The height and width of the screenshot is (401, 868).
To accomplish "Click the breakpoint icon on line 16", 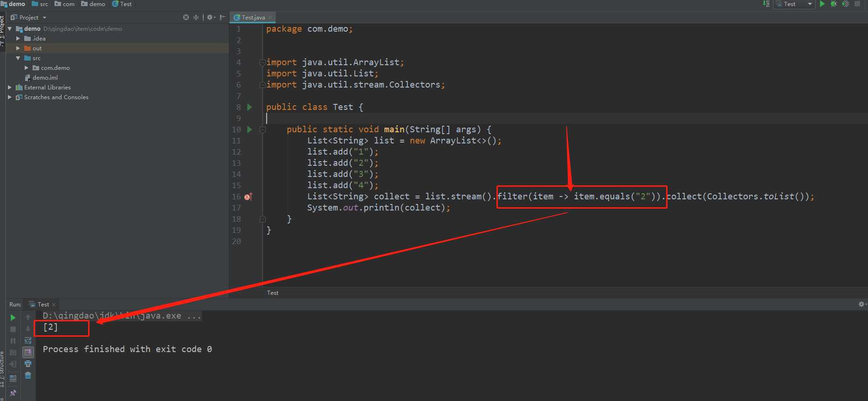I will click(248, 197).
